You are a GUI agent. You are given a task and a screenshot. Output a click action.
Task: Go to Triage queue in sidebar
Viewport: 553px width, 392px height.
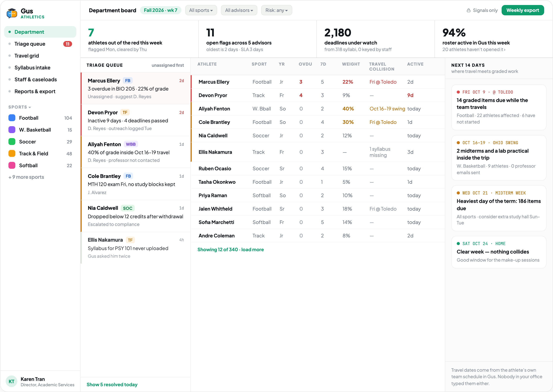[40, 44]
